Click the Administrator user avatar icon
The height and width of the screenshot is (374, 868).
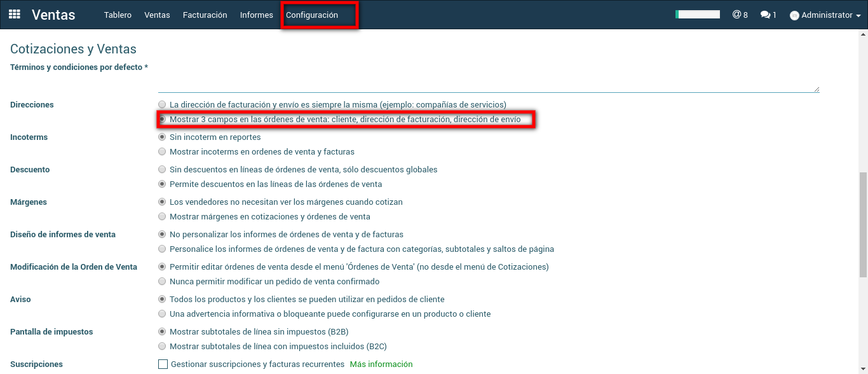click(x=794, y=15)
